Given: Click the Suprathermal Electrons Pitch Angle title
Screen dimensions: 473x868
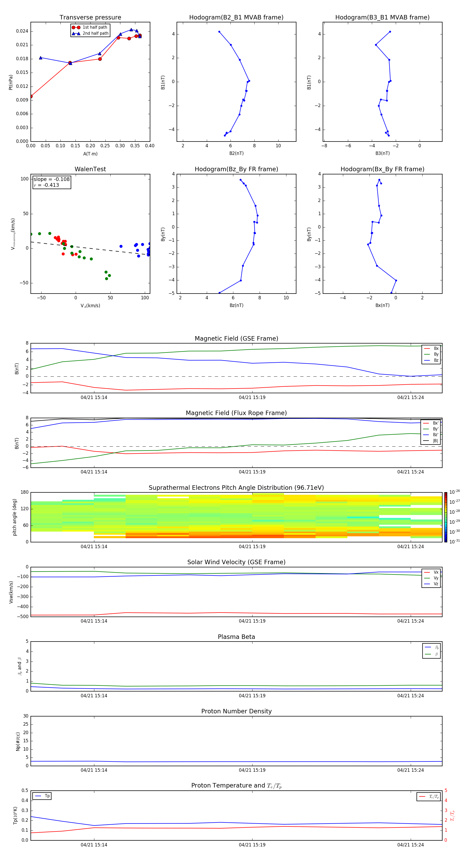Looking at the screenshot, I should 236,488.
